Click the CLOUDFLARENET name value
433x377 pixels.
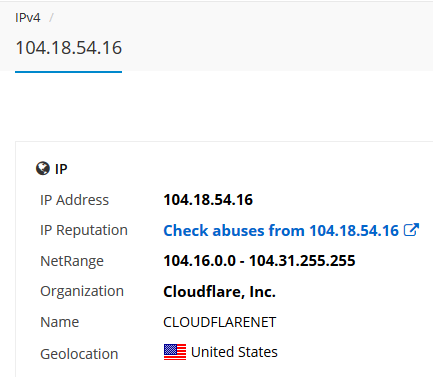tap(220, 322)
